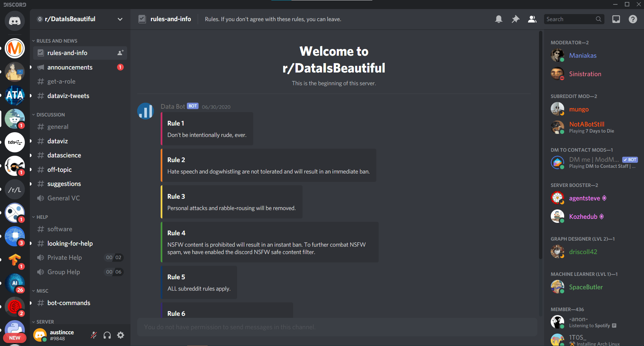Open the bot-commands channel

click(80, 303)
